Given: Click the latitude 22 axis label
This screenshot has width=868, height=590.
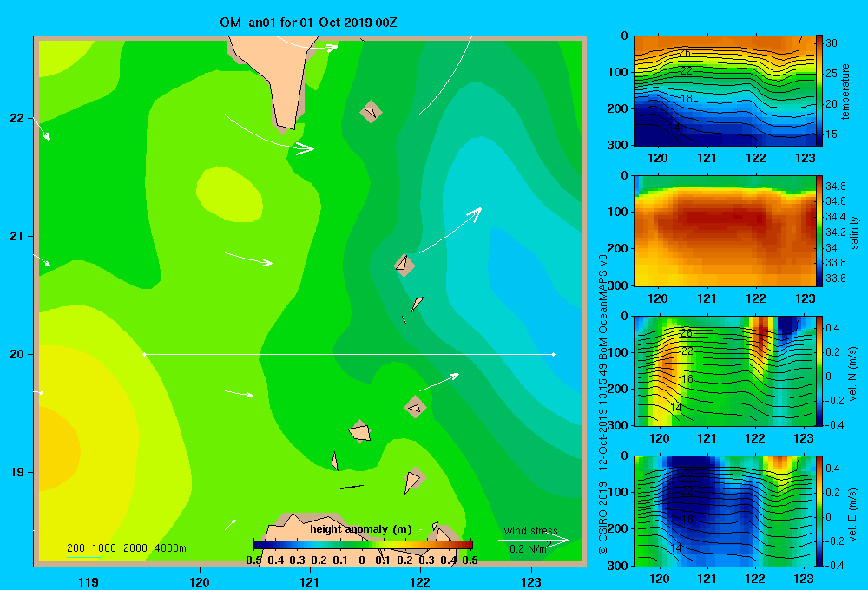Looking at the screenshot, I should coord(16,118).
